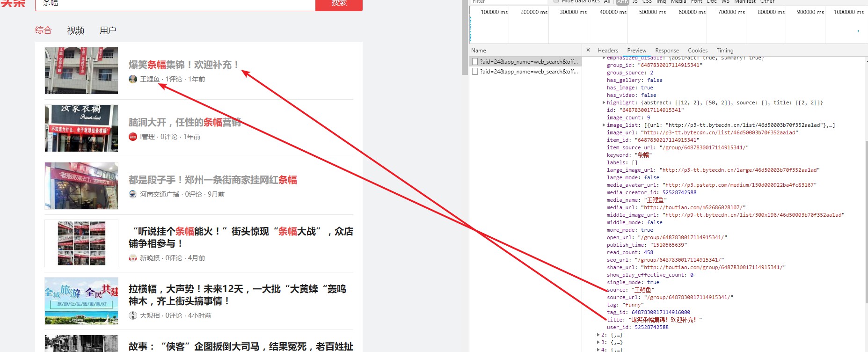Close the request details pane with X
The width and height of the screenshot is (868, 352).
(588, 50)
